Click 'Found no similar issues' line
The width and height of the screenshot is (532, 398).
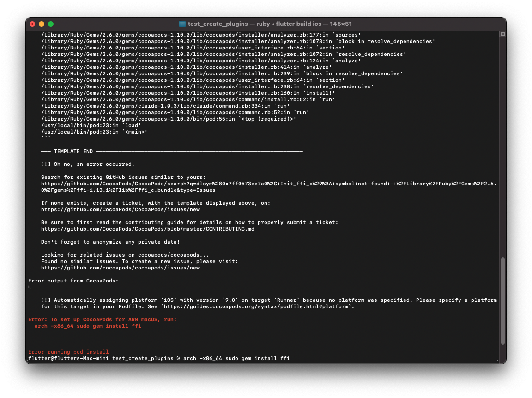coord(139,261)
